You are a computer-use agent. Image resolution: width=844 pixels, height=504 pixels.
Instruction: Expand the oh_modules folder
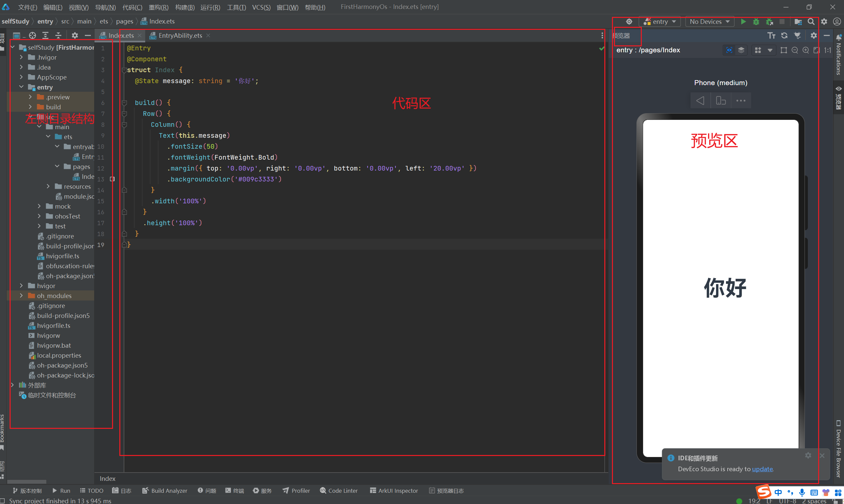coord(22,295)
